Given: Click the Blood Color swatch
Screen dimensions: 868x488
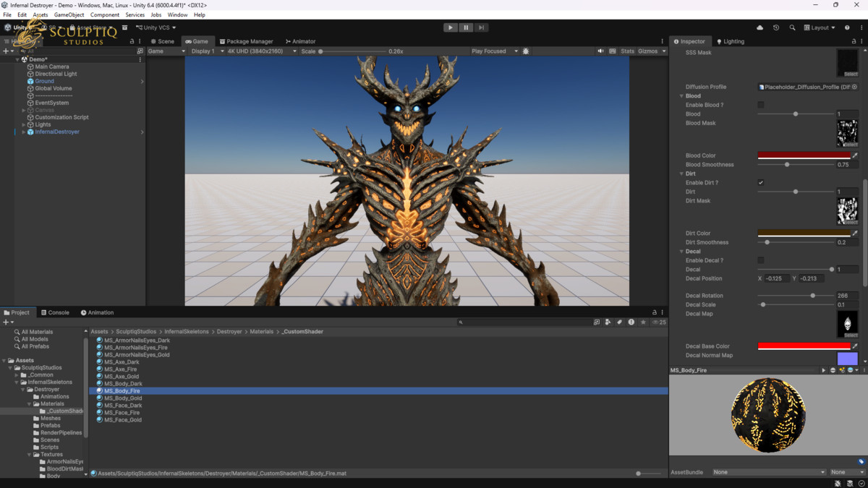Looking at the screenshot, I should point(804,155).
